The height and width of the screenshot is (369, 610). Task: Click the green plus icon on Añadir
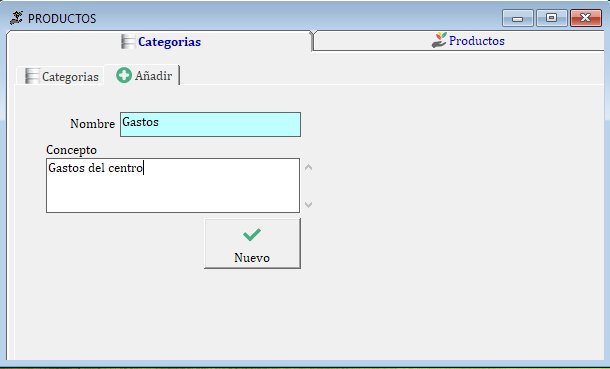click(124, 75)
